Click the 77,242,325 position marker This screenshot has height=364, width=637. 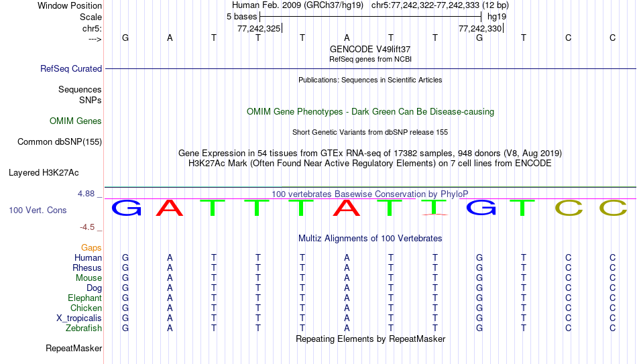point(259,28)
